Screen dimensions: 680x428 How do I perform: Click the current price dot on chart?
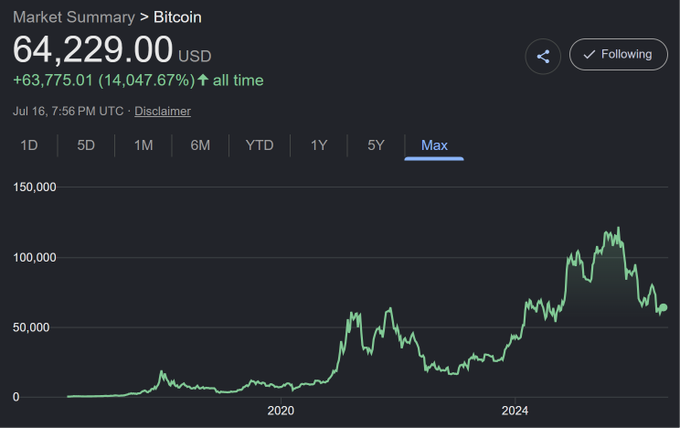[x=663, y=307]
